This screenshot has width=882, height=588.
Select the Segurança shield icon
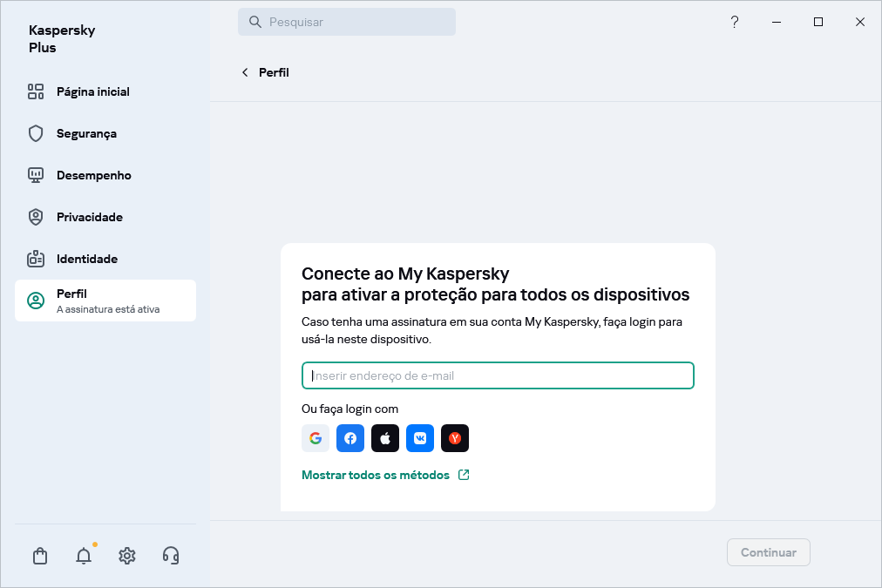[x=35, y=133]
